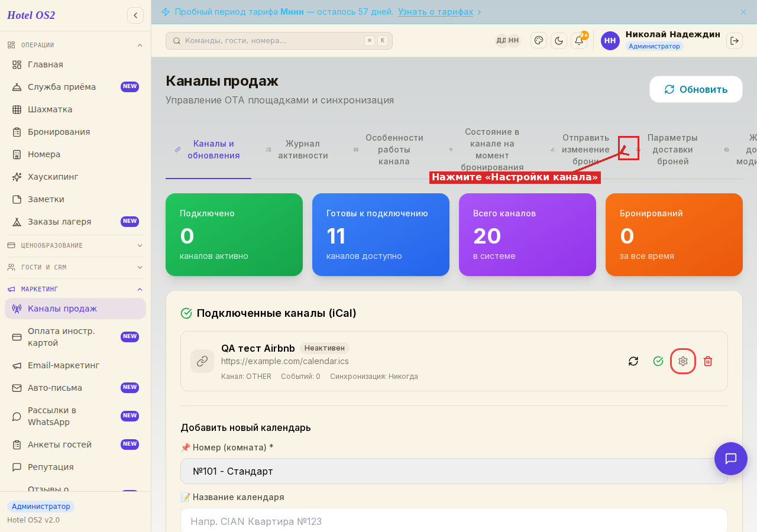Open Главная in the sidebar

coord(75,64)
